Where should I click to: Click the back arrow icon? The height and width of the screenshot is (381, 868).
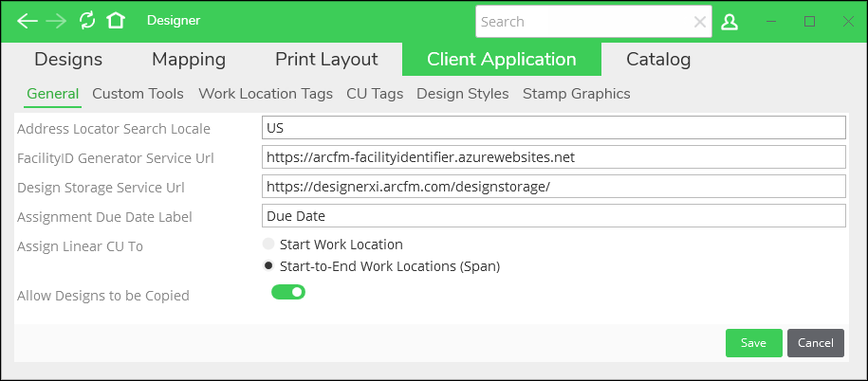pos(28,21)
